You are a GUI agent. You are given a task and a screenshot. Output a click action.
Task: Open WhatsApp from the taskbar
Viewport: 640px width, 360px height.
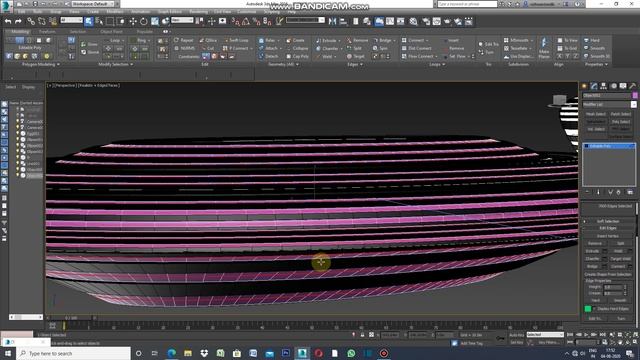coord(351,353)
